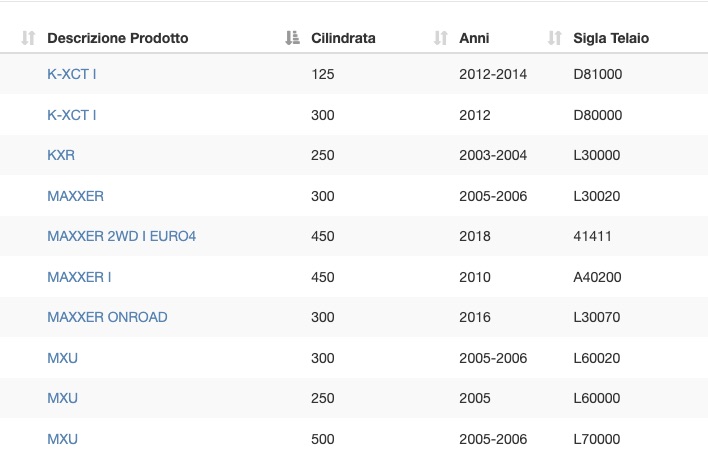Open the MXU 250 product link
The height and width of the screenshot is (464, 708).
coord(62,398)
